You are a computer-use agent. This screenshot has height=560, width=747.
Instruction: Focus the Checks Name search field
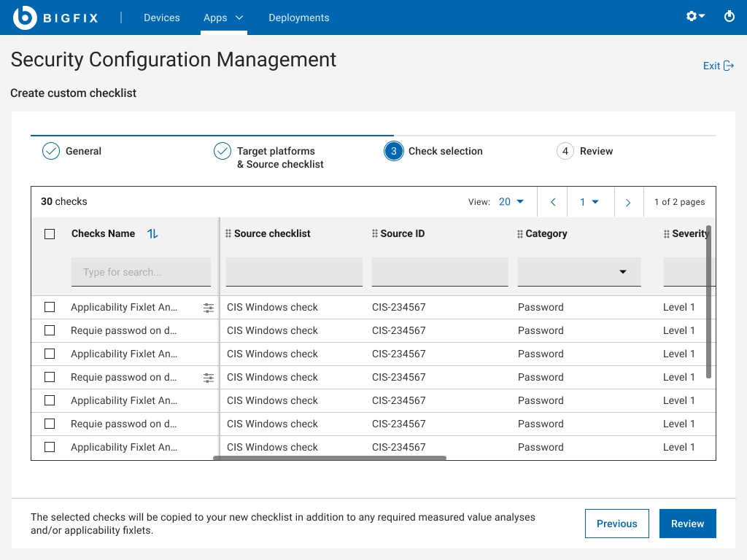point(141,272)
